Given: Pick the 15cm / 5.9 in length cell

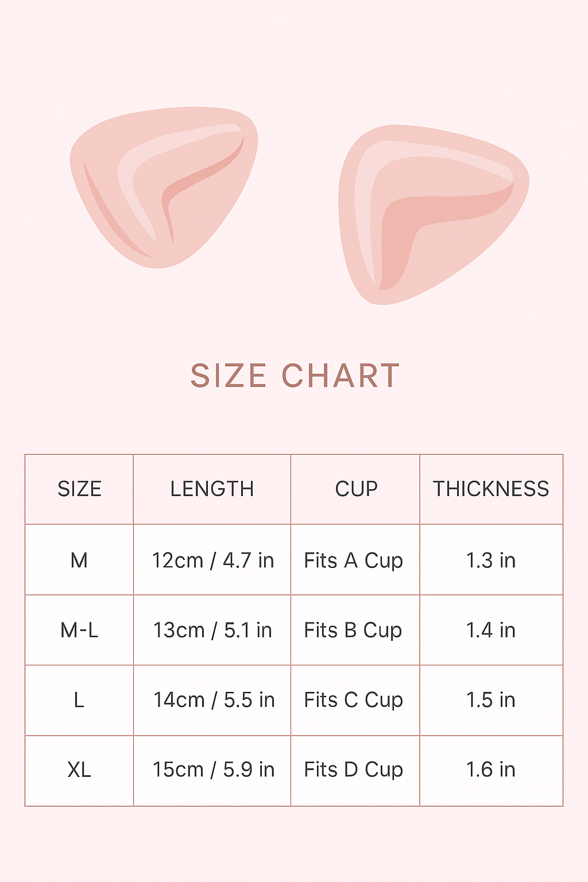Looking at the screenshot, I should [x=213, y=770].
